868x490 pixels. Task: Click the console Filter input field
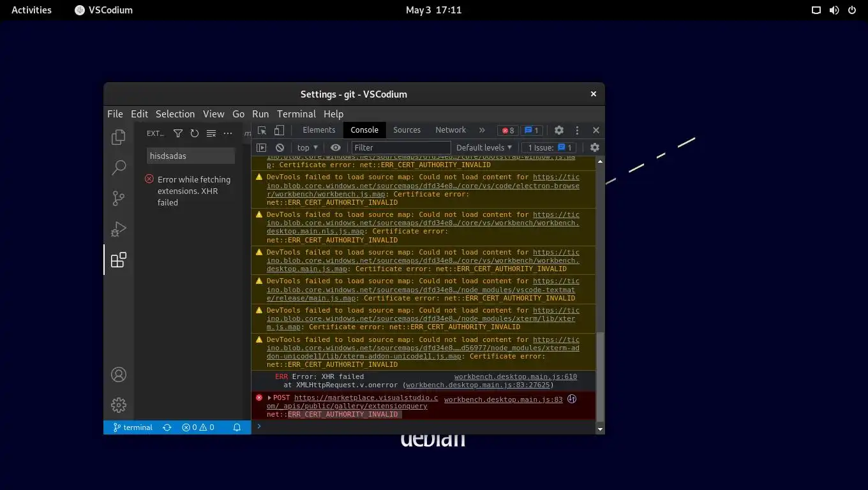[x=401, y=147]
